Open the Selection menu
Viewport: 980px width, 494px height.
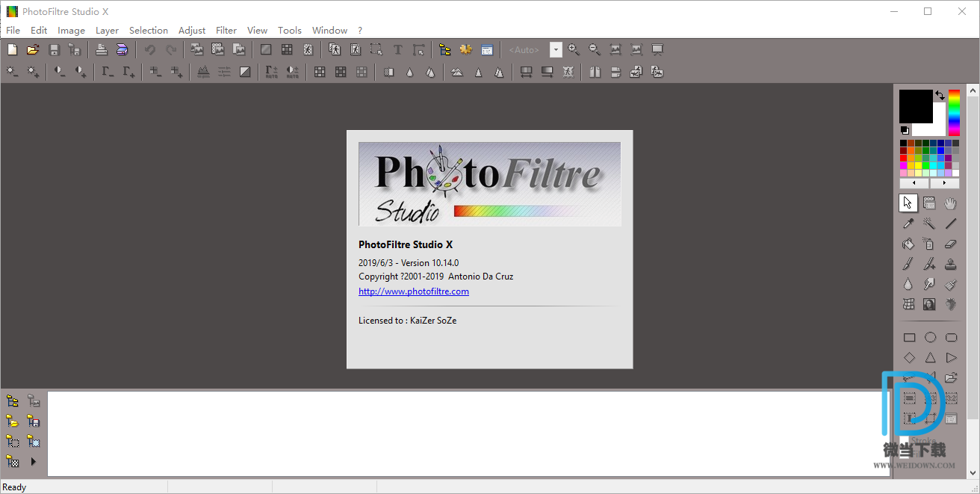[x=149, y=31]
